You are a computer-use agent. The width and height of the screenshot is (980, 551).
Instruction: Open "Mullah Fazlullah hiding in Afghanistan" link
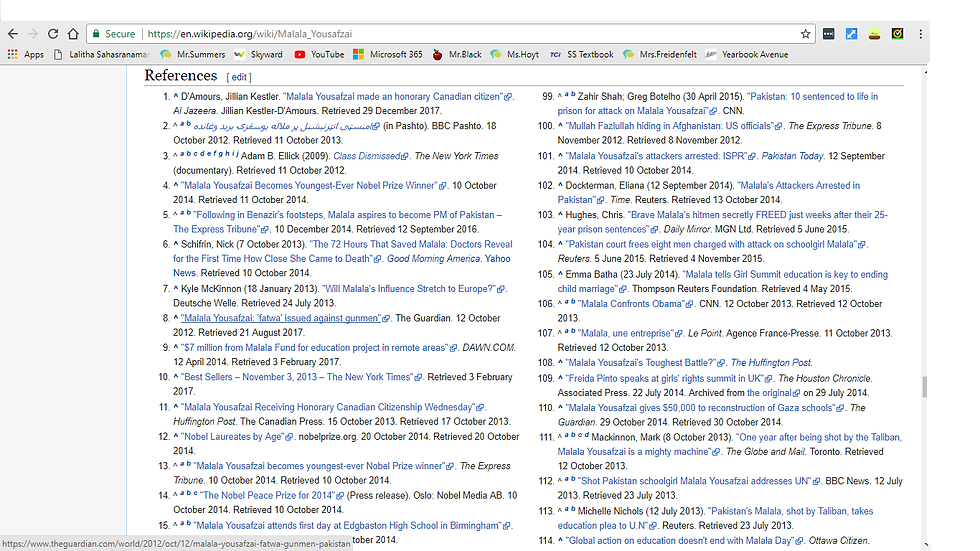coord(674,126)
